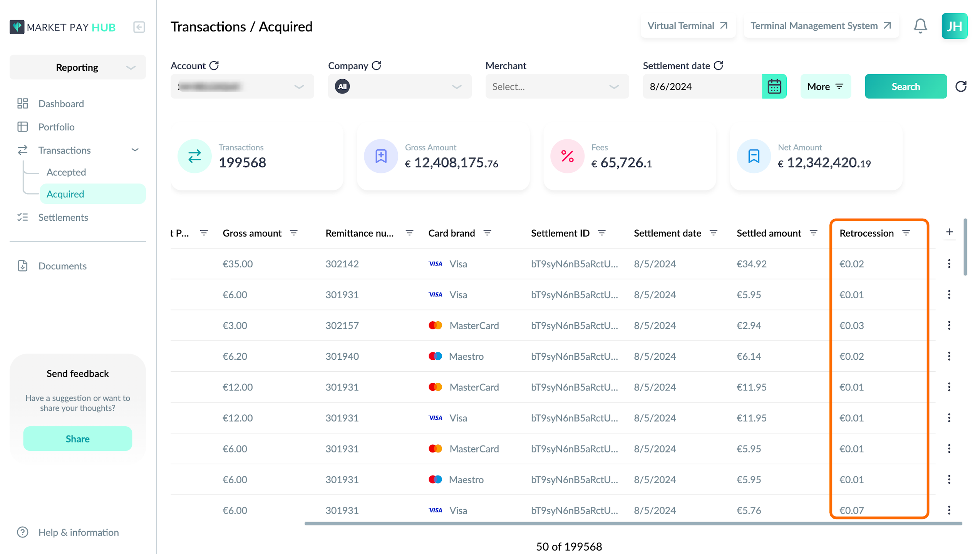Collapse the sidebar with the arrow icon

pos(139,27)
